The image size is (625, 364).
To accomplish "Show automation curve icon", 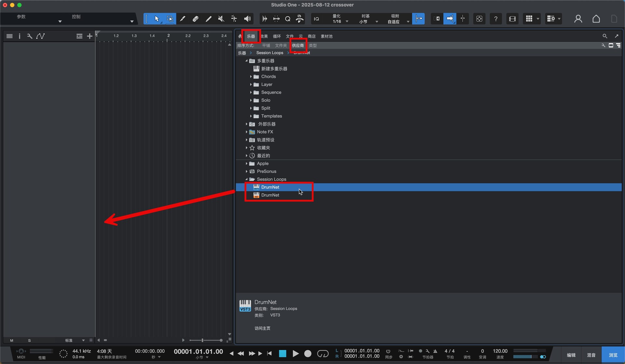I will 40,36.
